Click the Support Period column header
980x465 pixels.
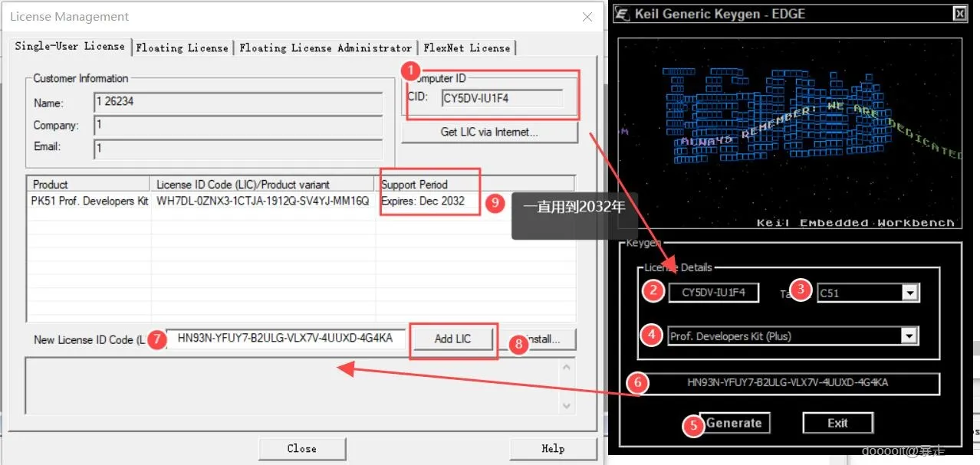click(x=475, y=184)
